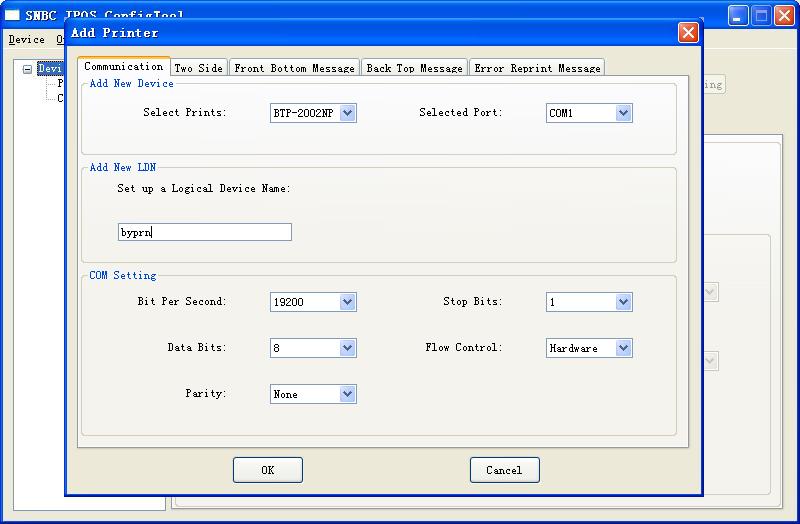Open the Data Bits dropdown
The image size is (800, 524).
tap(313, 347)
